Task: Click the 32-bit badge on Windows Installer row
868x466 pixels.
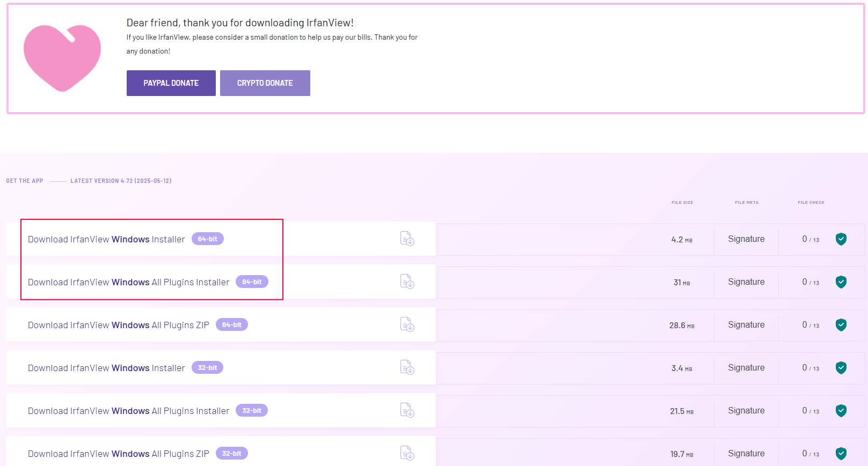Action: (207, 367)
